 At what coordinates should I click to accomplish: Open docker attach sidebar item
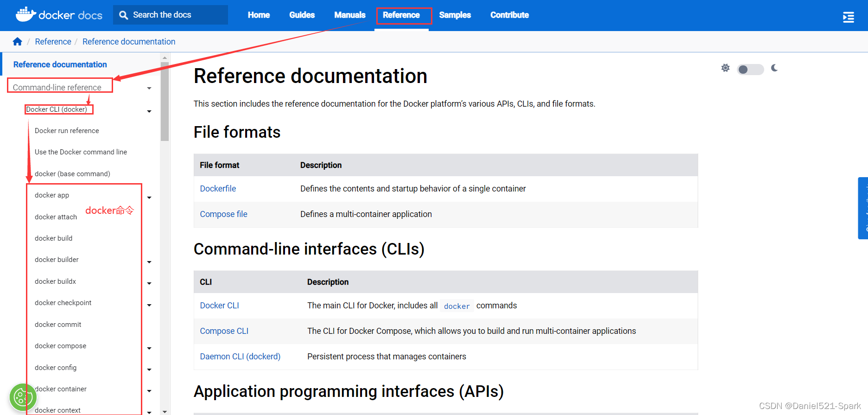56,217
